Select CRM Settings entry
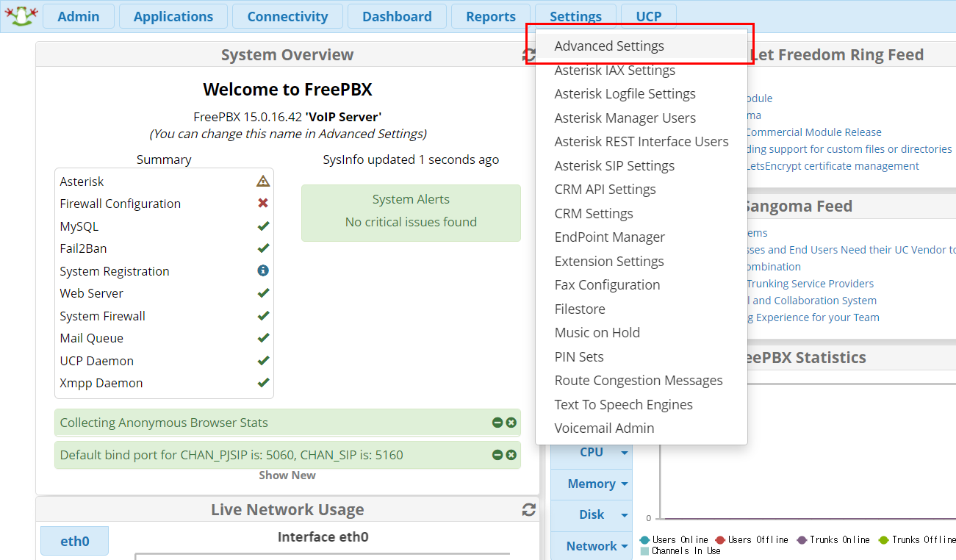Viewport: 956px width, 560px height. pos(641,213)
